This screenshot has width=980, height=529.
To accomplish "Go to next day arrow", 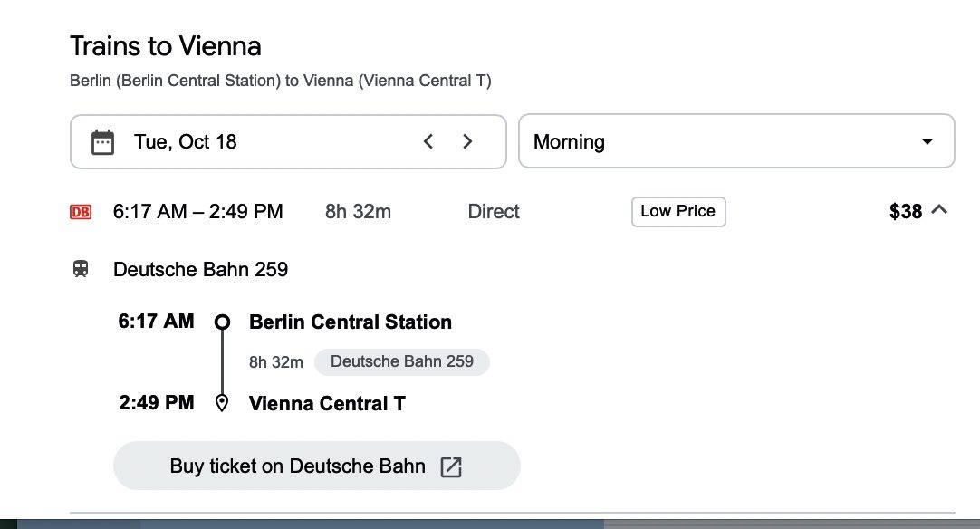I will coord(466,141).
